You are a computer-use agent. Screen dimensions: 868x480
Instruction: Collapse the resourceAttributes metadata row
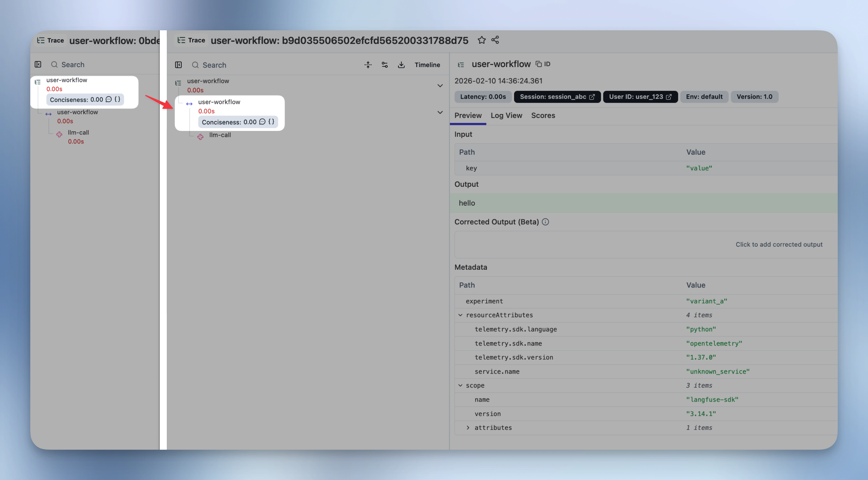[460, 315]
